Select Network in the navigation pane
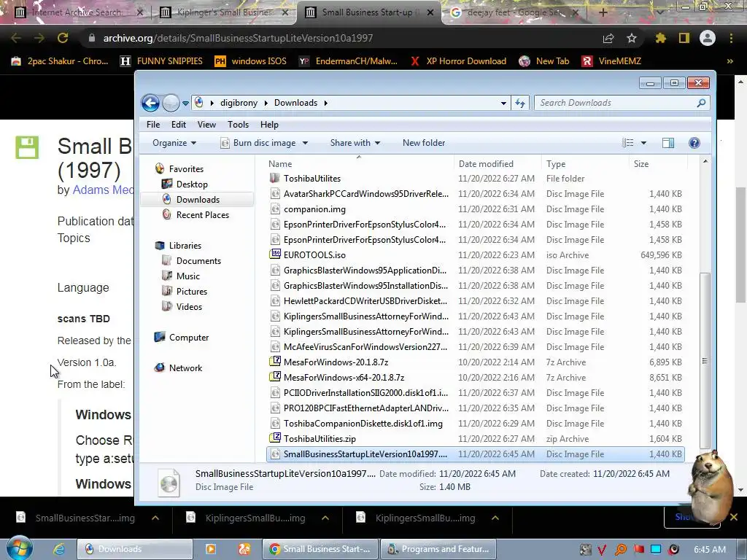The height and width of the screenshot is (560, 747). click(x=185, y=368)
